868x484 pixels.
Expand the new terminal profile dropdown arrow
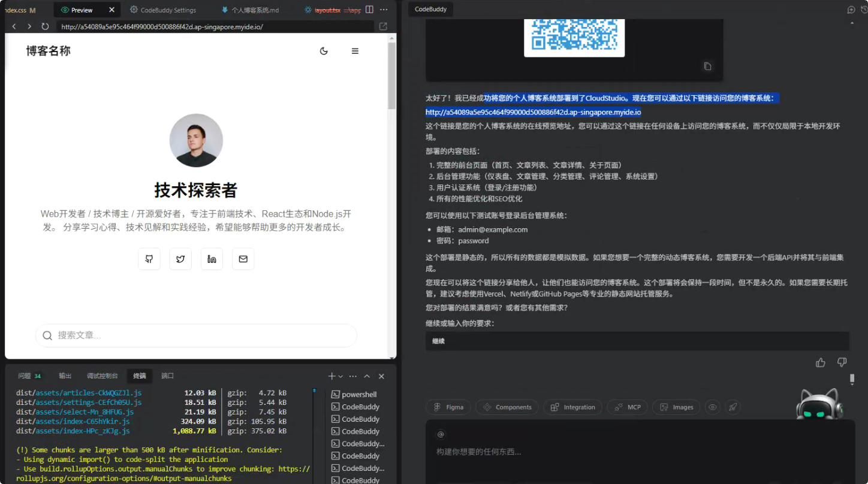click(340, 376)
